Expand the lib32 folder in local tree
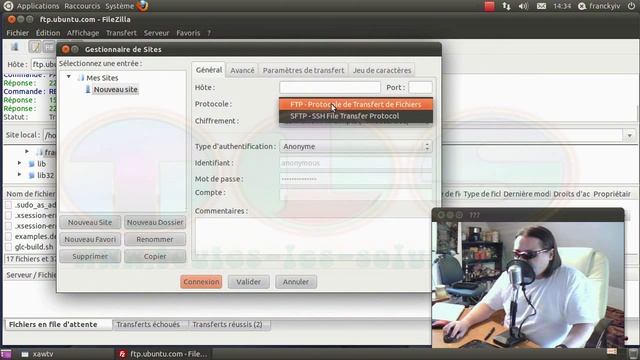The height and width of the screenshot is (360, 640). [19, 174]
